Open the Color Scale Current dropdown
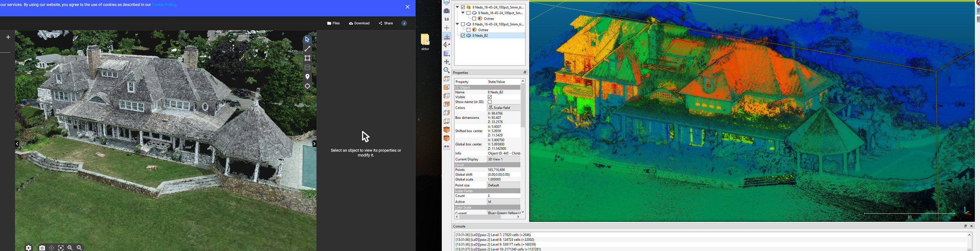The image size is (980, 251). click(x=504, y=213)
